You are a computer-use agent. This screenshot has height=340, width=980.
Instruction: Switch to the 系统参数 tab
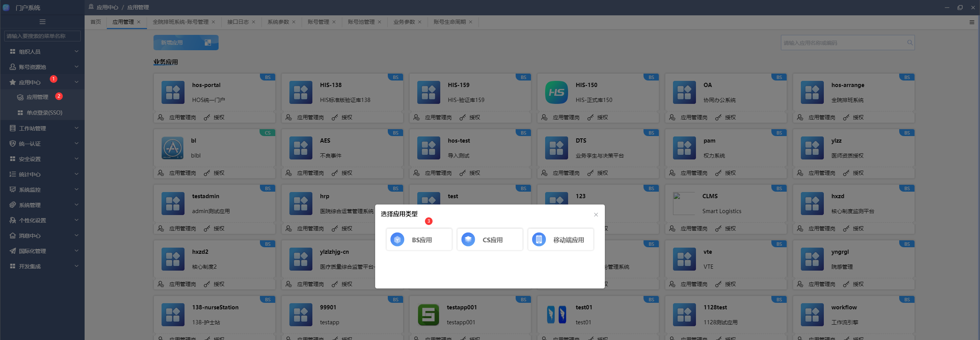(278, 22)
